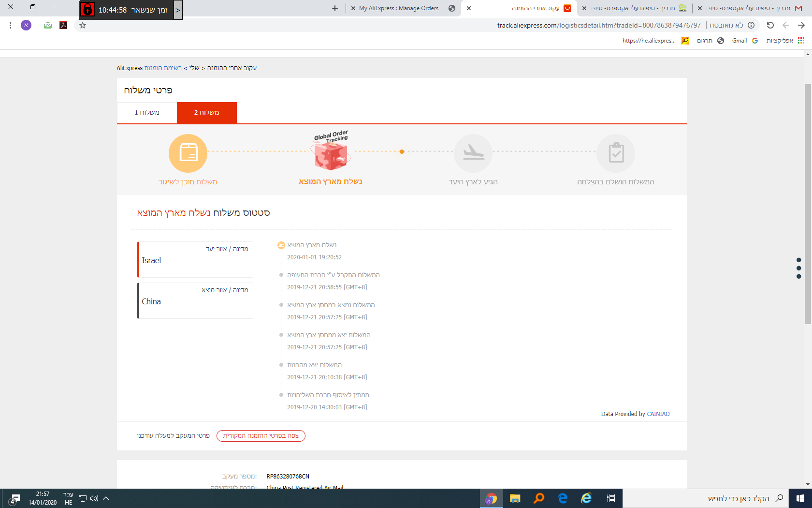This screenshot has width=812, height=508.
Task: Open the network status tray icon
Action: tap(83, 498)
